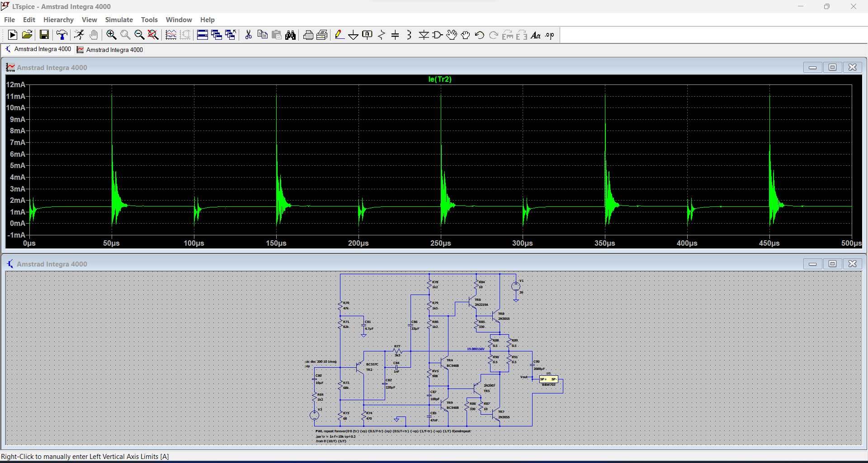The width and height of the screenshot is (868, 463).
Task: Select the Copy tool icon
Action: [x=262, y=35]
